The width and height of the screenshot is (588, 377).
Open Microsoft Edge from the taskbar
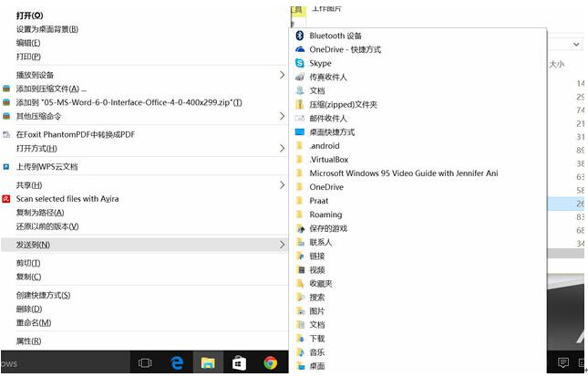tap(178, 362)
